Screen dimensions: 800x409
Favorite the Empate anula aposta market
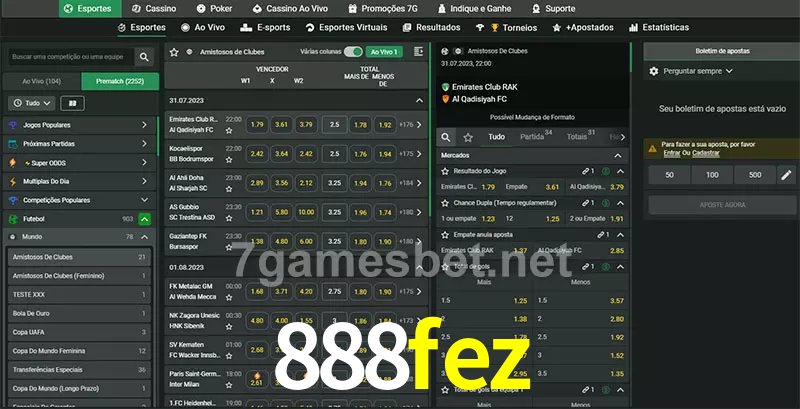point(445,235)
